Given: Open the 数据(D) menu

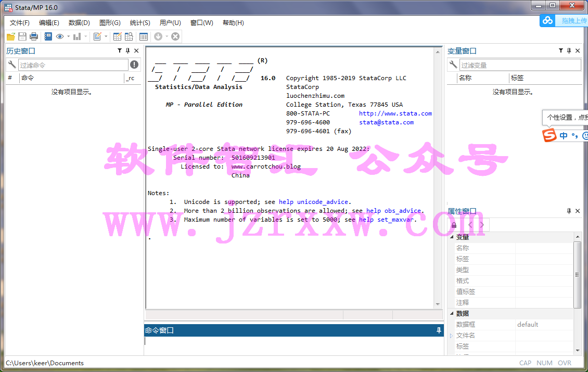Looking at the screenshot, I should [x=79, y=23].
